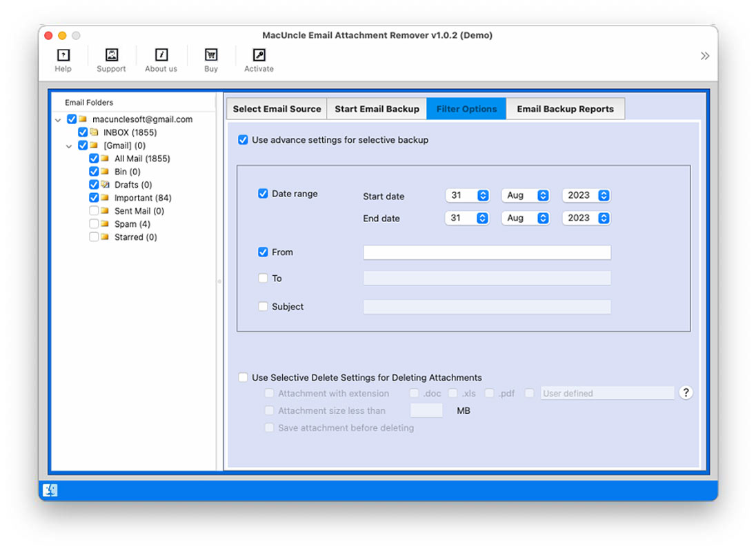
Task: Open the Help toolbar icon
Action: click(63, 55)
